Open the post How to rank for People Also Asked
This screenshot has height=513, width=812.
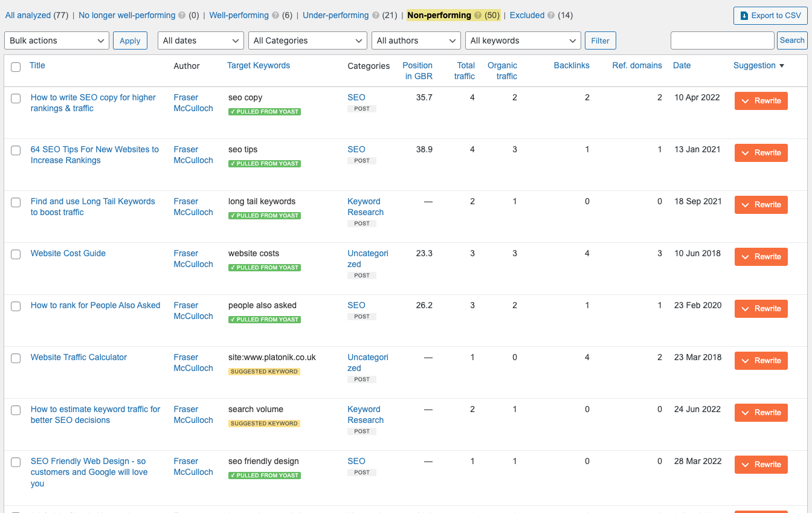pyautogui.click(x=95, y=305)
